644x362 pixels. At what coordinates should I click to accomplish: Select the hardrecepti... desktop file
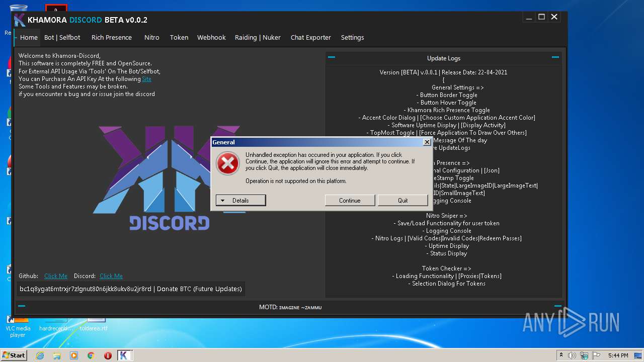(56, 324)
